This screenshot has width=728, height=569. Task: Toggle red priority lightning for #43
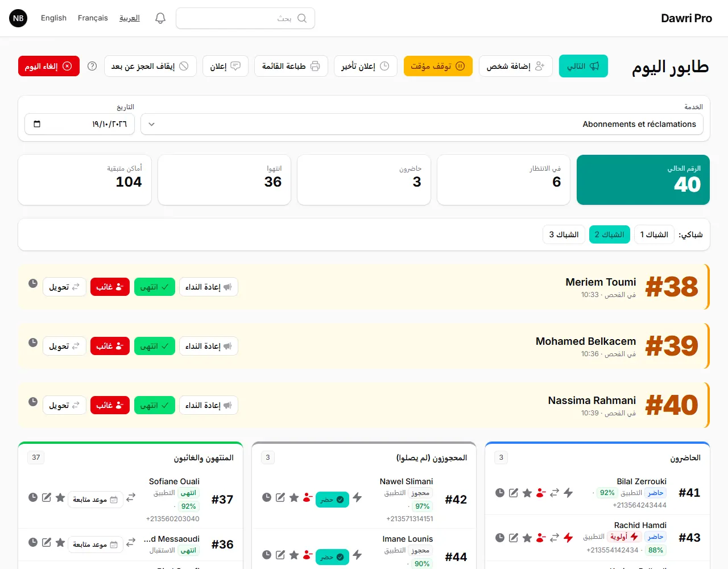tap(568, 538)
